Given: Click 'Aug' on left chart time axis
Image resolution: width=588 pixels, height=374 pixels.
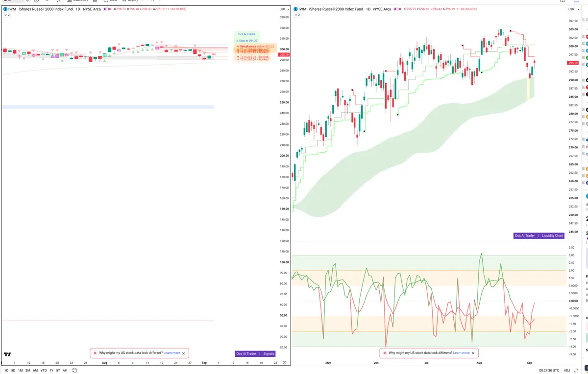Looking at the screenshot, I should point(104,363).
